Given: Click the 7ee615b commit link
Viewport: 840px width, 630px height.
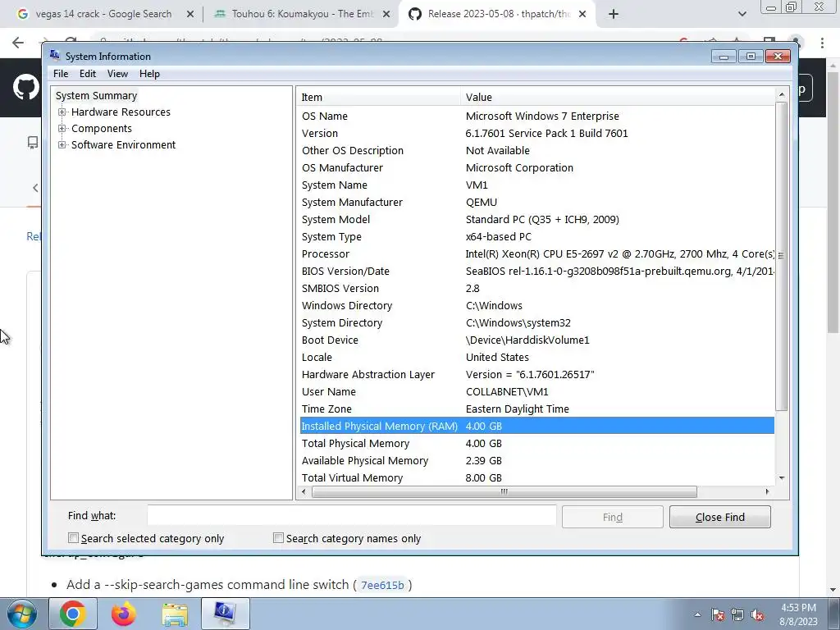Looking at the screenshot, I should 382,585.
